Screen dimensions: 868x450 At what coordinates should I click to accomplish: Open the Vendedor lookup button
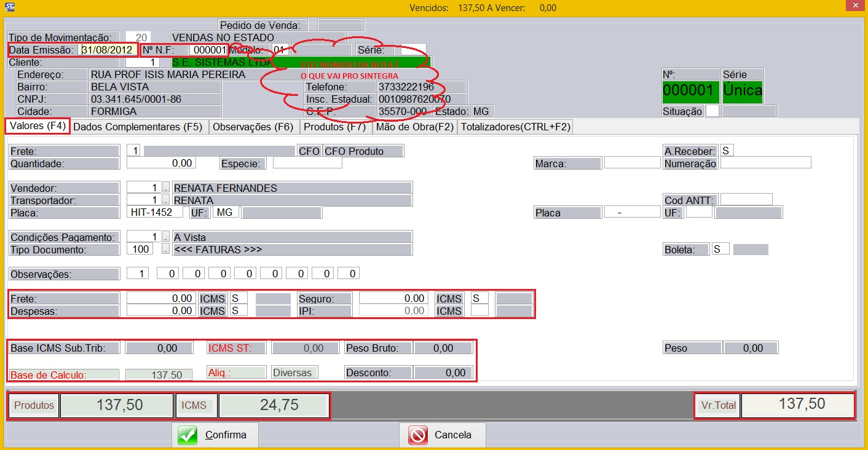click(x=165, y=188)
